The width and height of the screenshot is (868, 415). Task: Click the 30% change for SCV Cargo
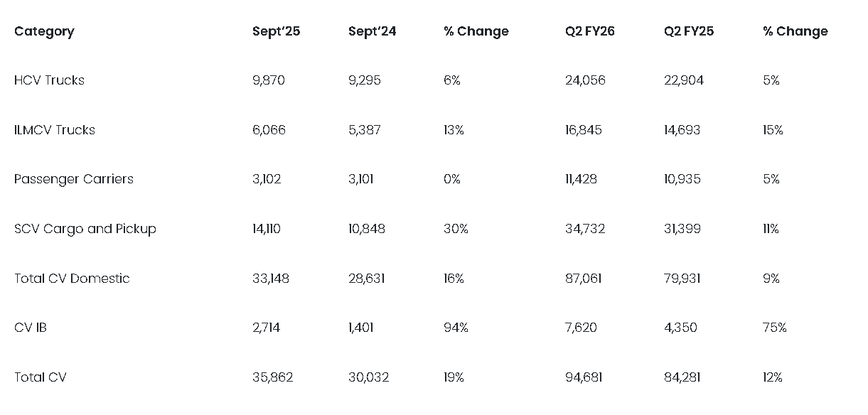click(x=455, y=229)
